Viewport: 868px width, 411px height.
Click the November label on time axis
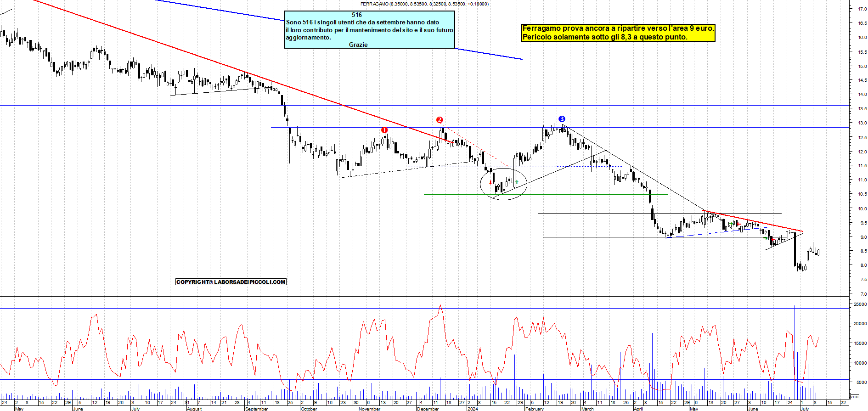(370, 409)
